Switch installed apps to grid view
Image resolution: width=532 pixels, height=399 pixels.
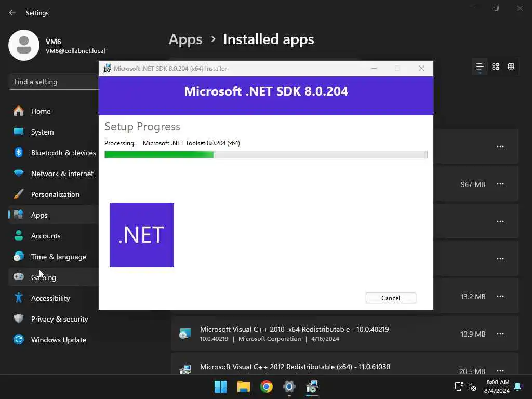(496, 66)
